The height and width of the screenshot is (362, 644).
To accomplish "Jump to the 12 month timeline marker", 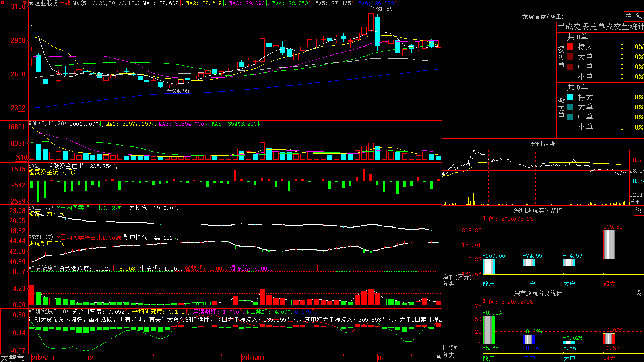I will coord(90,358).
